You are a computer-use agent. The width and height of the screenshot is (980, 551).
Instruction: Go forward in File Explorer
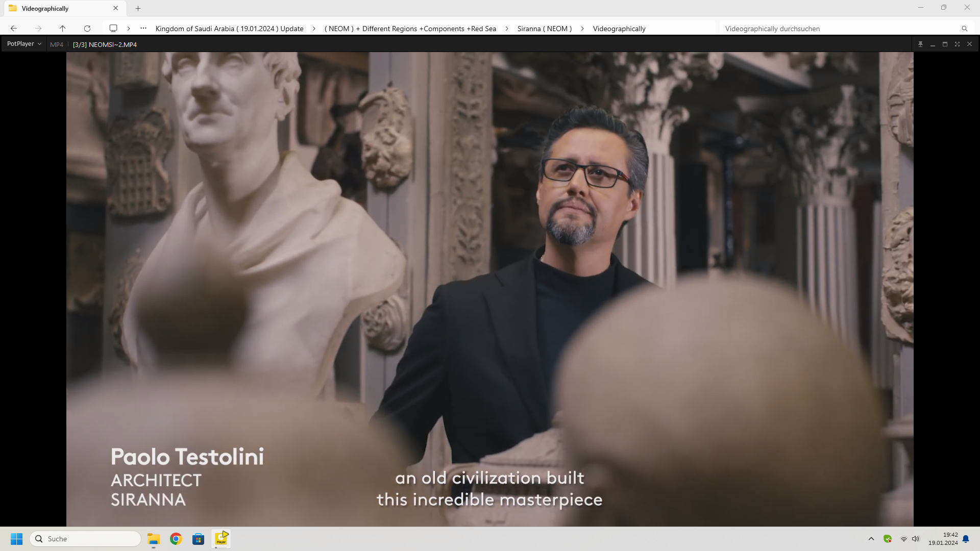click(38, 29)
